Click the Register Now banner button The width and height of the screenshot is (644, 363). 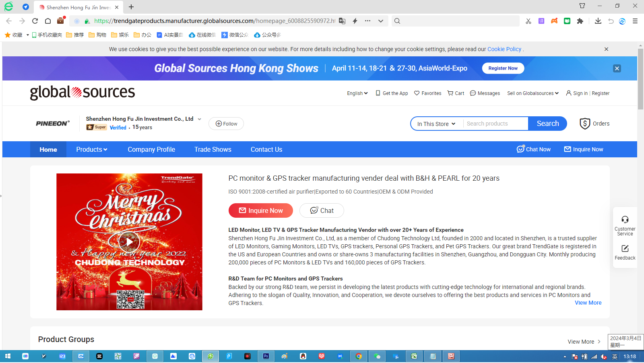tap(503, 68)
